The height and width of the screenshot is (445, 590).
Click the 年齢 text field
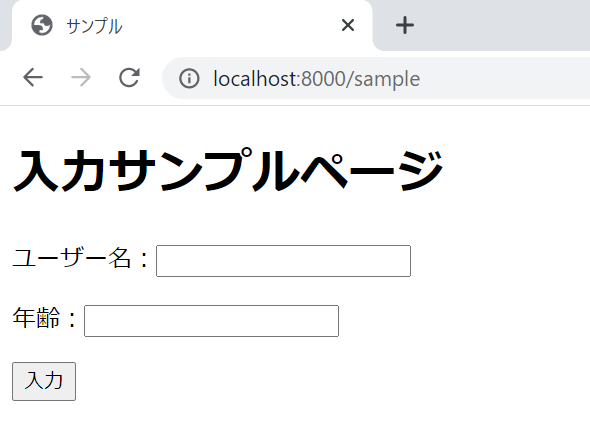(211, 321)
